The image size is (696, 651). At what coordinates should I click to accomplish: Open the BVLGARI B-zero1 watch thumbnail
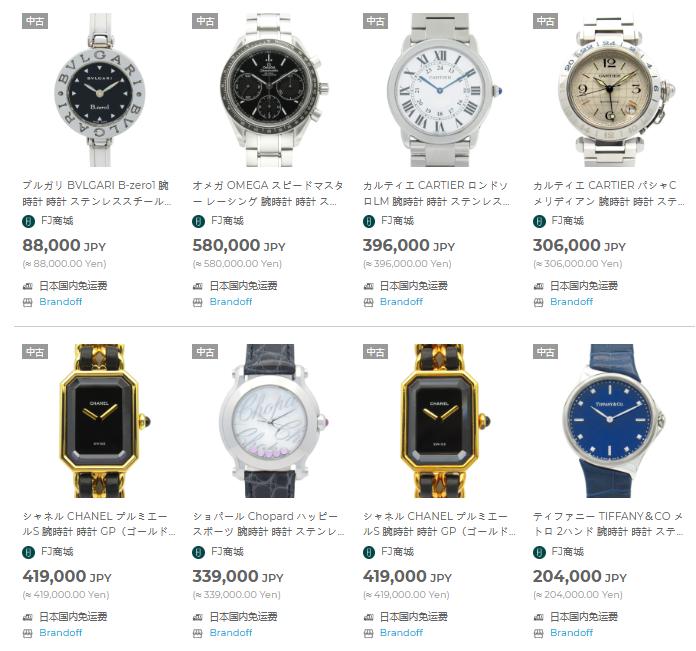coord(99,90)
